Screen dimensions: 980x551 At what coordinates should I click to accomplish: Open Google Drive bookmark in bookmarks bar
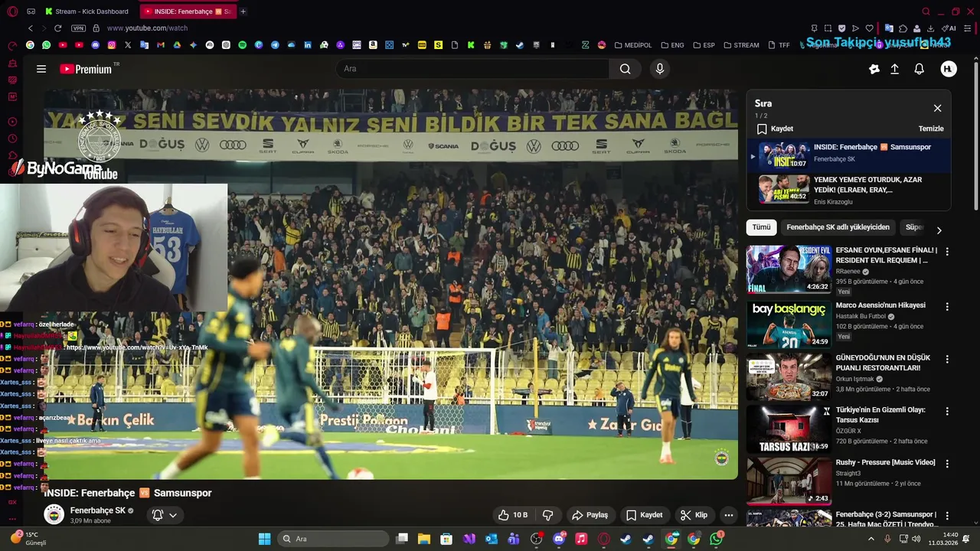(177, 45)
